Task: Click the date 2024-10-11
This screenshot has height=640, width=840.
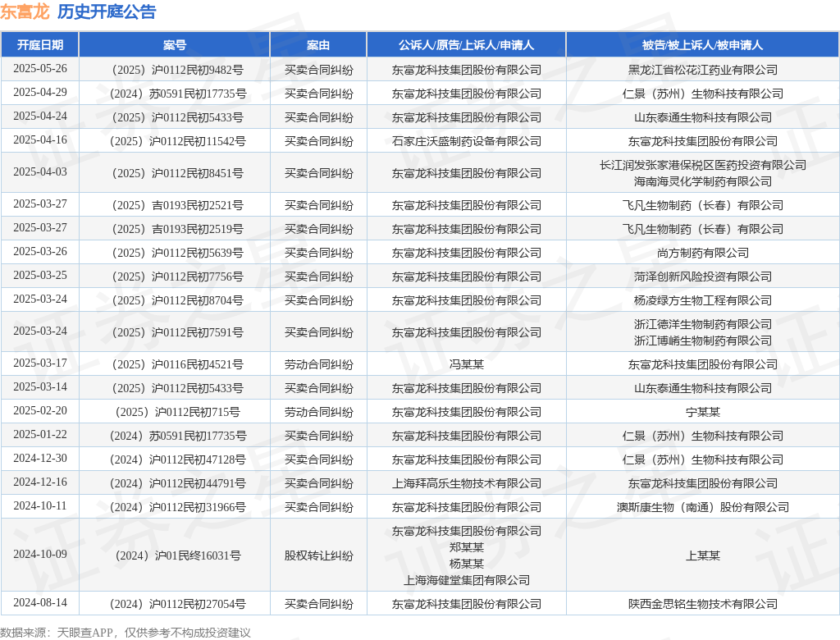Action: click(x=40, y=505)
